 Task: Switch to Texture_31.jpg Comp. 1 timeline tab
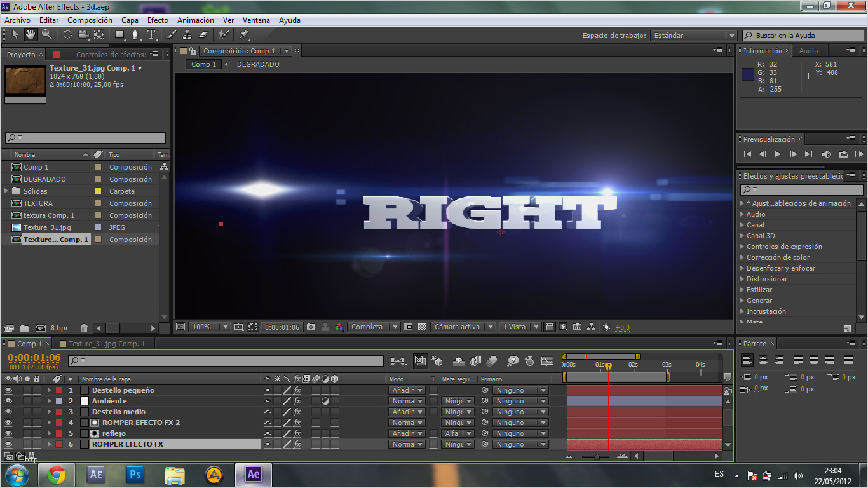(106, 344)
